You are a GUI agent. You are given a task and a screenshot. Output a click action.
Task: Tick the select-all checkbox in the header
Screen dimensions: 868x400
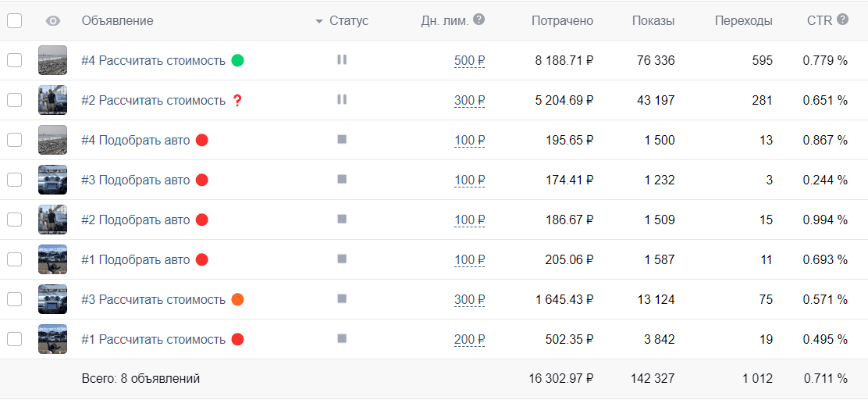(14, 21)
